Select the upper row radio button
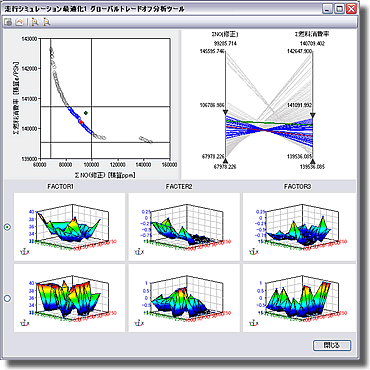This screenshot has height=370, width=370. pos(7,227)
